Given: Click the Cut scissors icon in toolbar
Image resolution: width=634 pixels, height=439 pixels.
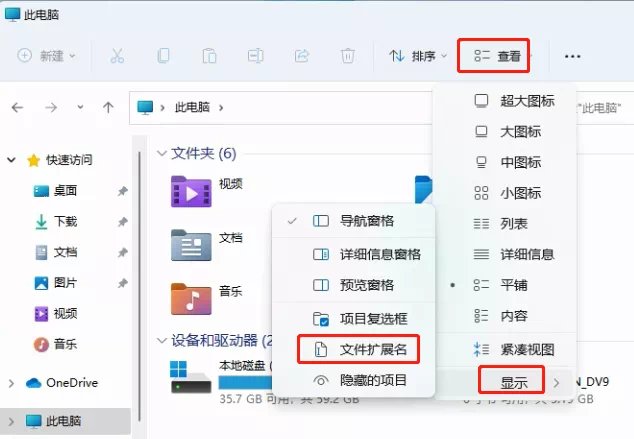Looking at the screenshot, I should point(117,56).
